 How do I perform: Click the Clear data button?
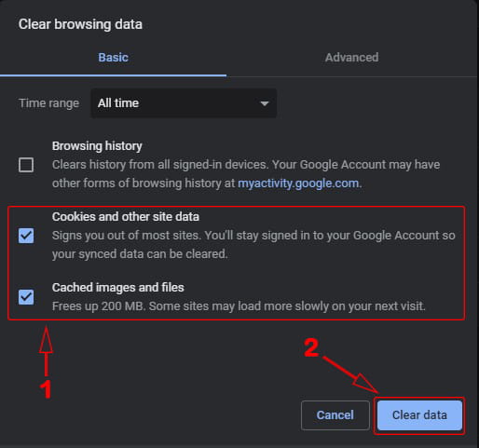[x=419, y=415]
